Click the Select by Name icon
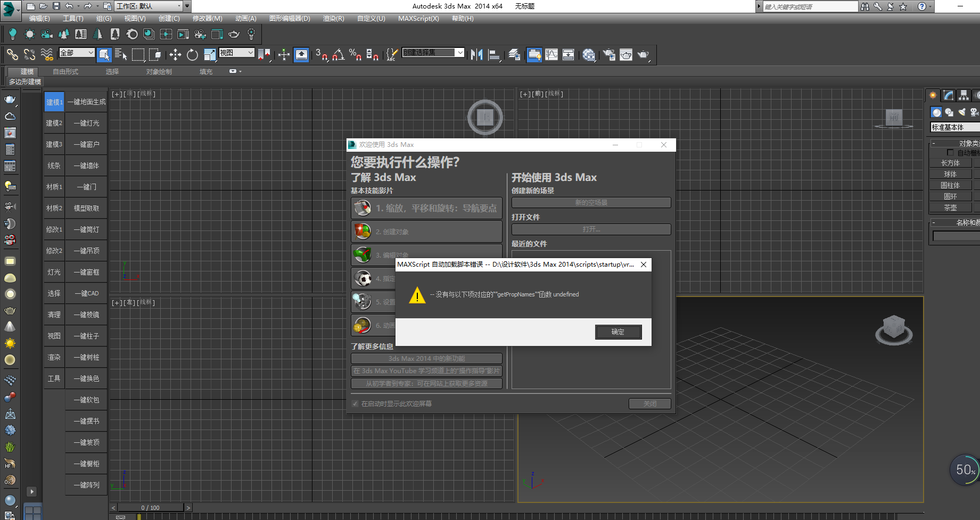 (121, 54)
